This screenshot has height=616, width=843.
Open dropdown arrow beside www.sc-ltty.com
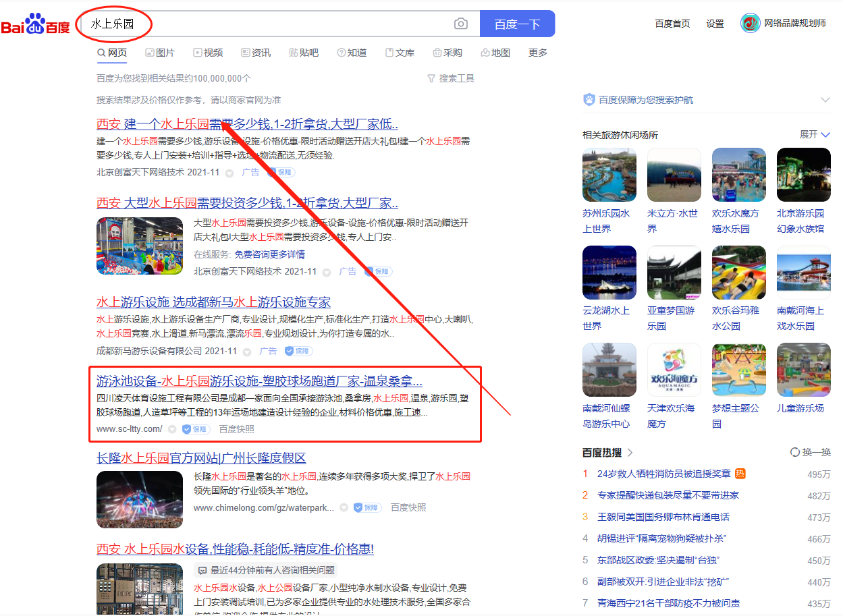tap(172, 429)
